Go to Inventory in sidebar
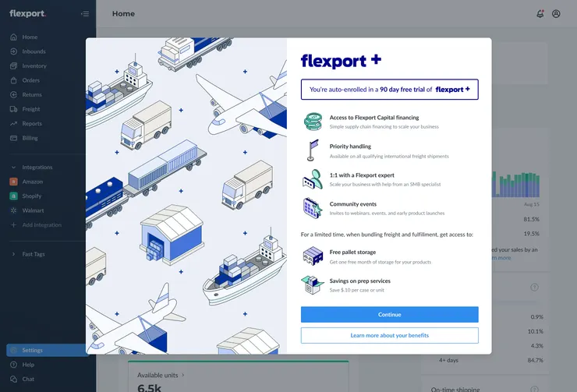The width and height of the screenshot is (577, 392). coord(34,65)
